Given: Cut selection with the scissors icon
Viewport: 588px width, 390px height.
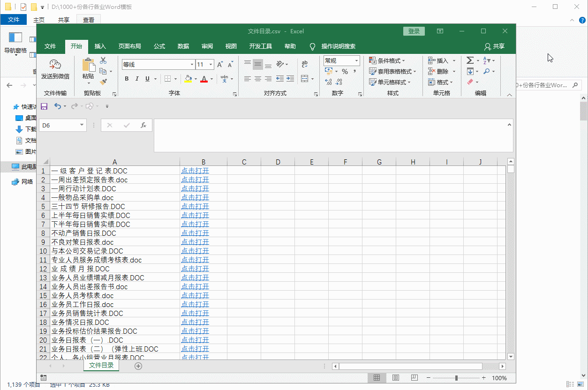Looking at the screenshot, I should [103, 60].
